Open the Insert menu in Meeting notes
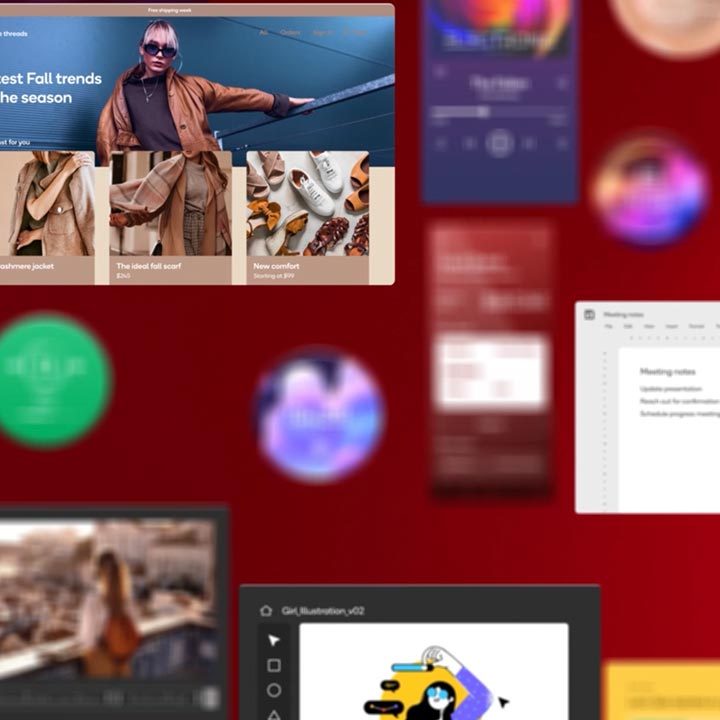The height and width of the screenshot is (720, 720). click(672, 326)
